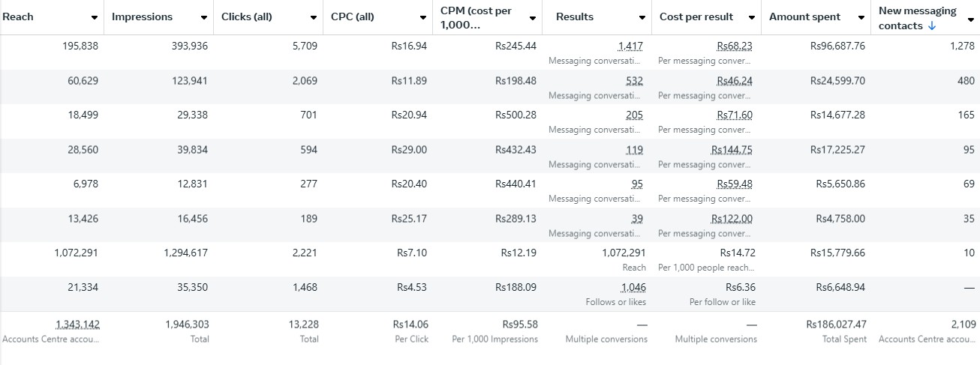Expand the Cost per result dropdown arrow
Image resolution: width=980 pixels, height=365 pixels.
point(751,17)
